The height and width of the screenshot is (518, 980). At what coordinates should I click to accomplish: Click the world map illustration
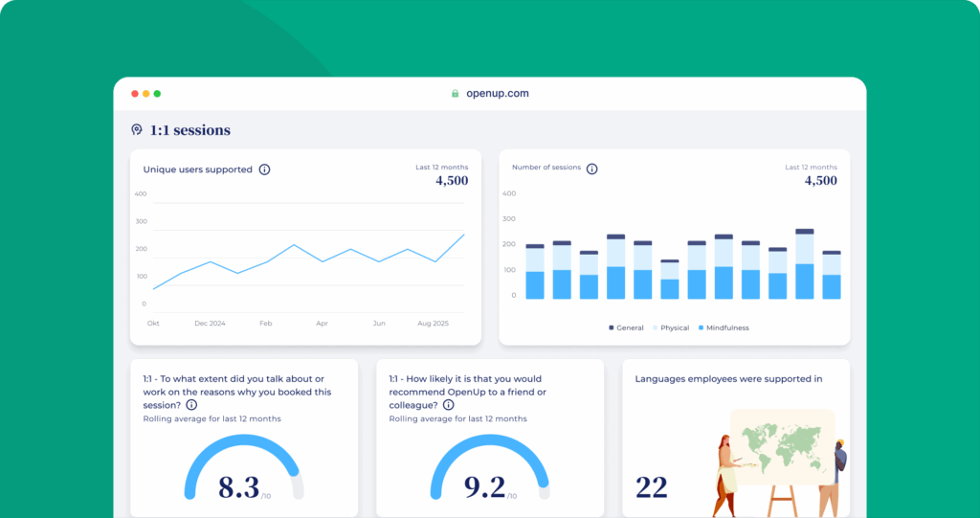click(x=782, y=447)
